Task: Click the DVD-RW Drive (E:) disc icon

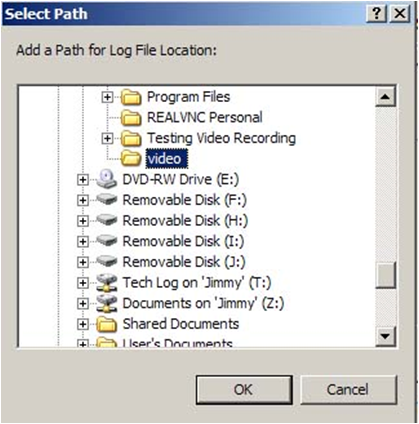Action: point(107,179)
